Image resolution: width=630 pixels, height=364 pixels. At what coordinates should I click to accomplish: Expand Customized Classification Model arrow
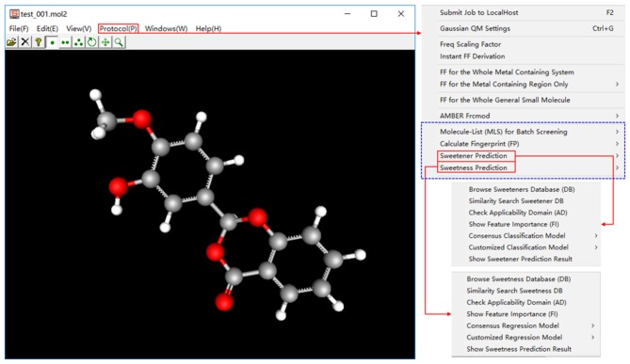tap(596, 247)
